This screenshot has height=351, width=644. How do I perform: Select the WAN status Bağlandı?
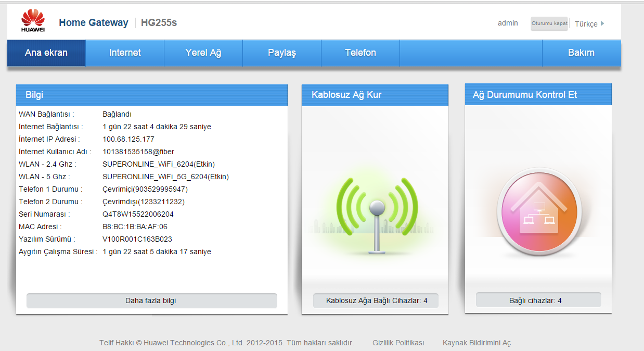(x=117, y=114)
